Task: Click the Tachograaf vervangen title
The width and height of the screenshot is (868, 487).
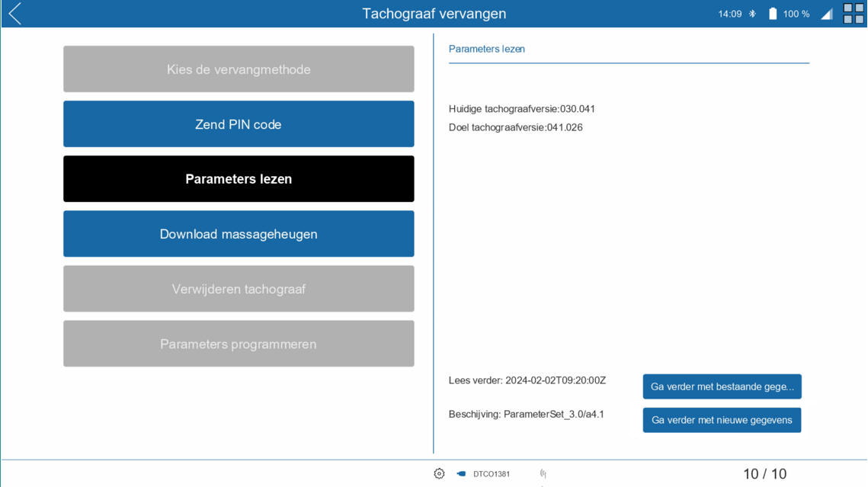Action: (434, 13)
